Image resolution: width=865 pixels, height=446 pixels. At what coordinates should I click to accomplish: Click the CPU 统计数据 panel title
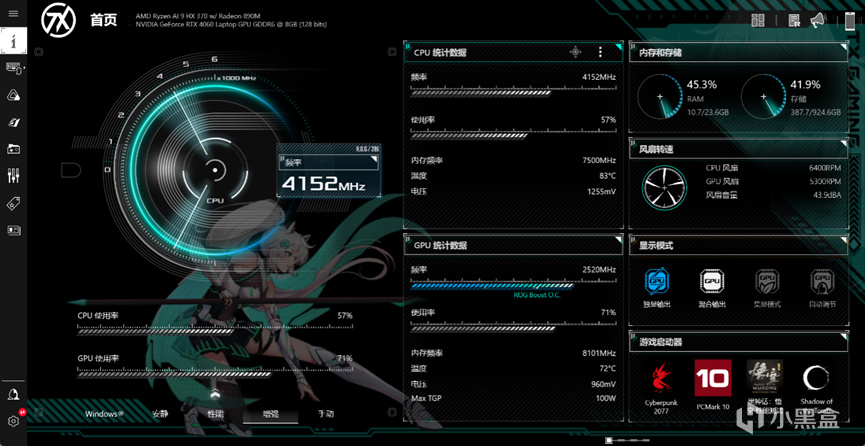click(x=440, y=53)
